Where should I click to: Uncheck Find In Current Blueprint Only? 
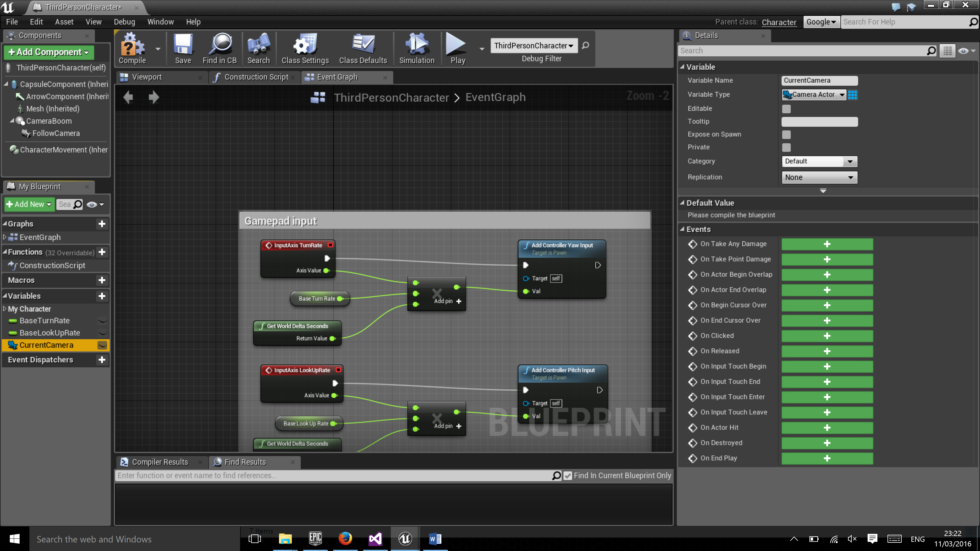point(567,476)
